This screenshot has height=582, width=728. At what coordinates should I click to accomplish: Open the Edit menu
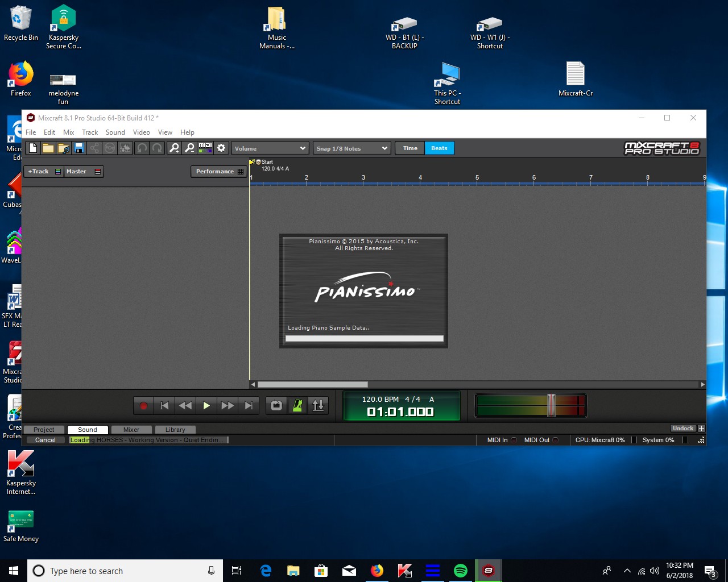[49, 132]
